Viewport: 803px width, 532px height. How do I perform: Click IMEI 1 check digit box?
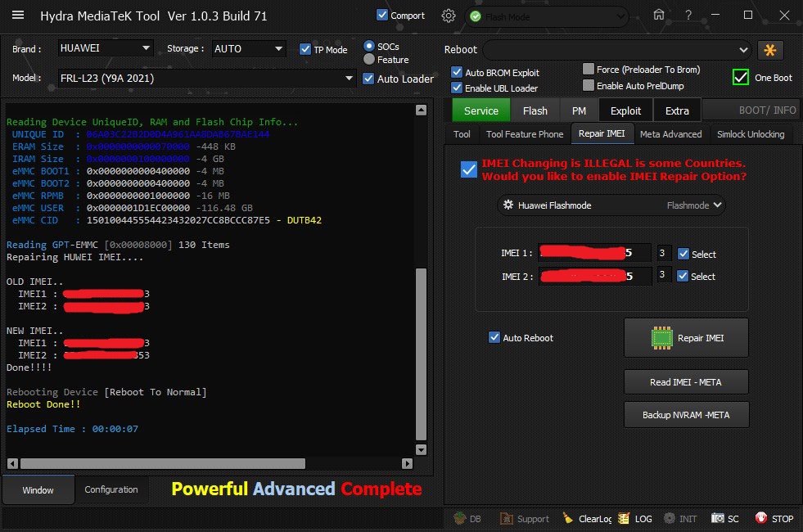pos(664,252)
